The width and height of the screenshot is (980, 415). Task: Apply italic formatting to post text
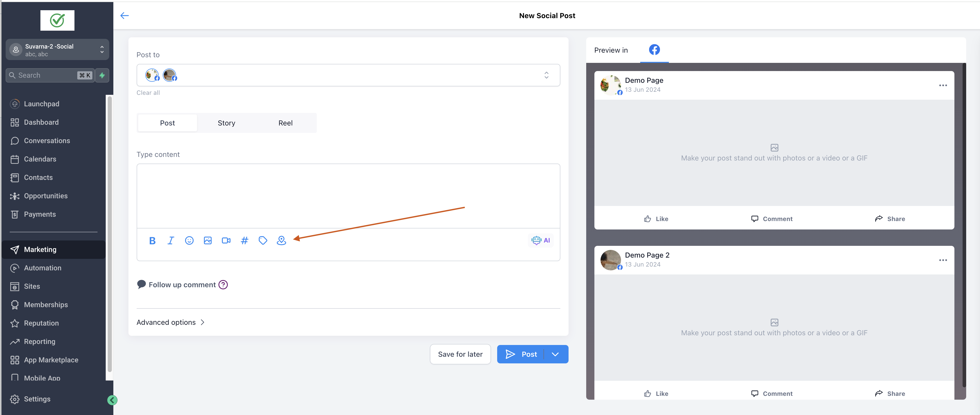tap(170, 240)
